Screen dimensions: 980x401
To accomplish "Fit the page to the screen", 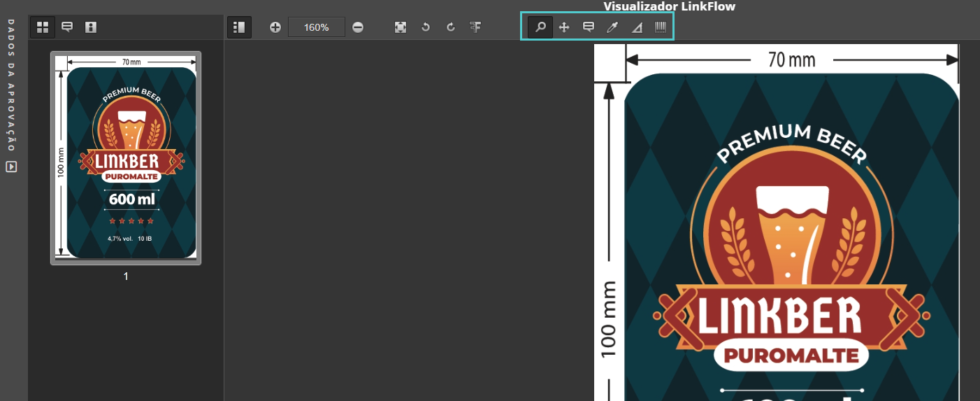I will [401, 27].
